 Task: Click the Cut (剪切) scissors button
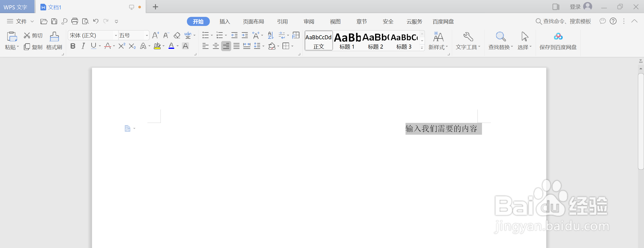[33, 36]
